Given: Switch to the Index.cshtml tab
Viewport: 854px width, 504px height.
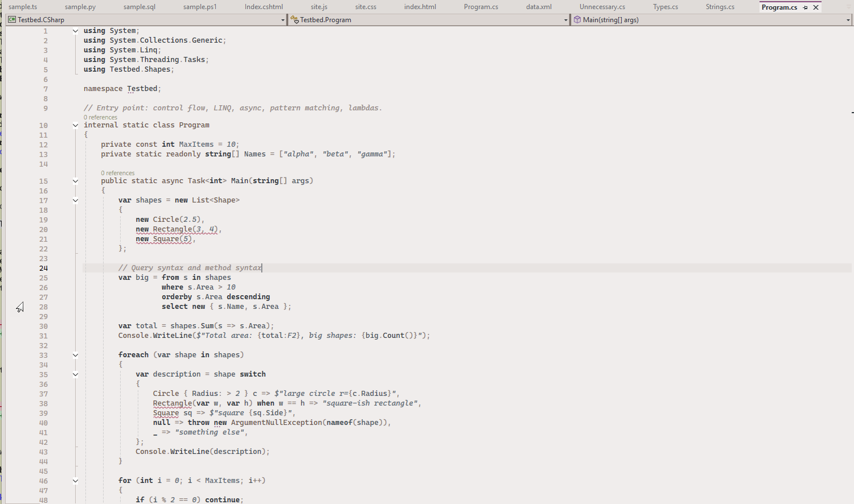Looking at the screenshot, I should [264, 7].
